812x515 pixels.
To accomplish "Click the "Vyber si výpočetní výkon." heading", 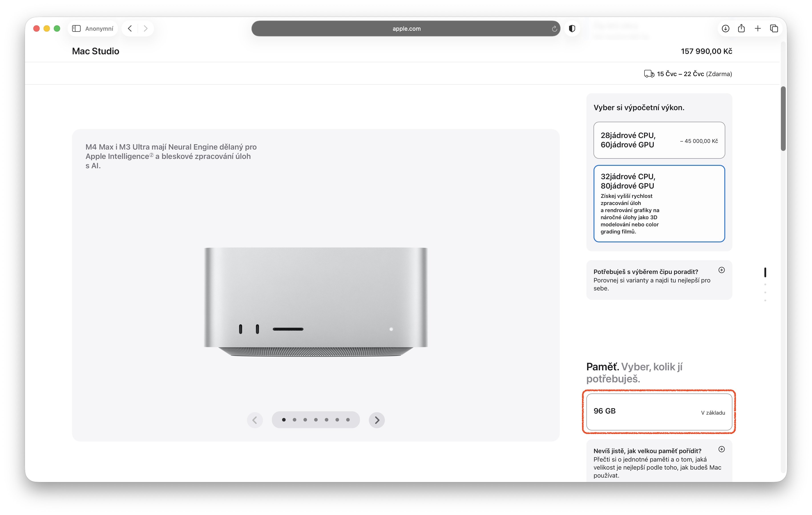I will point(639,107).
